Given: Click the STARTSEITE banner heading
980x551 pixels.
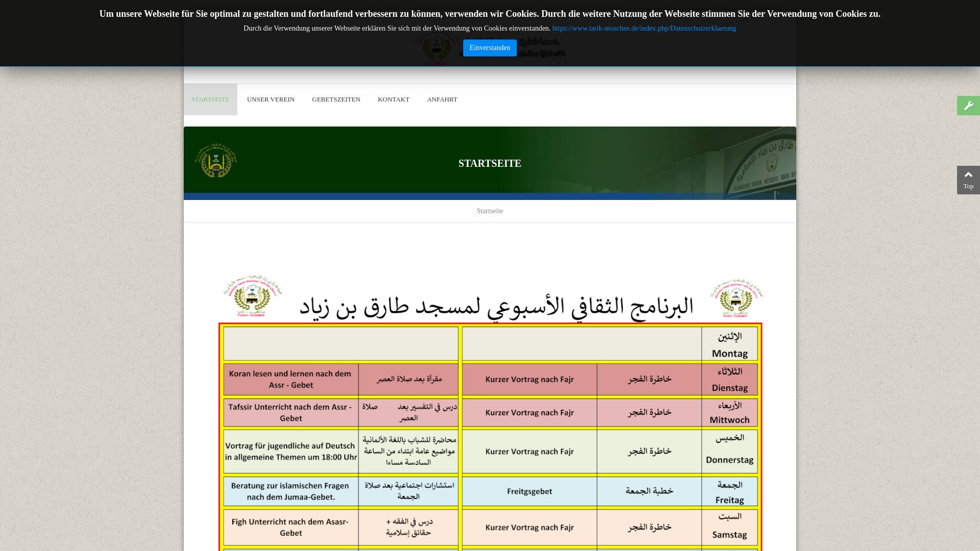Looking at the screenshot, I should click(489, 163).
